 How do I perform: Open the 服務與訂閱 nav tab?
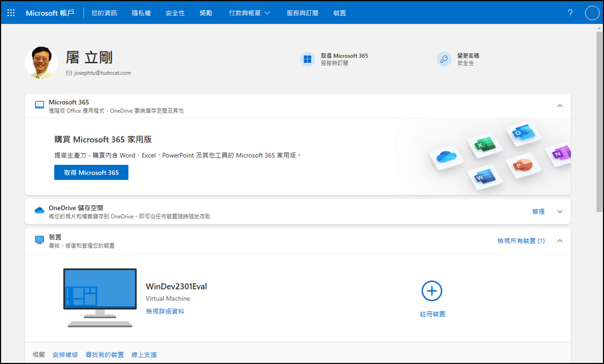point(302,13)
